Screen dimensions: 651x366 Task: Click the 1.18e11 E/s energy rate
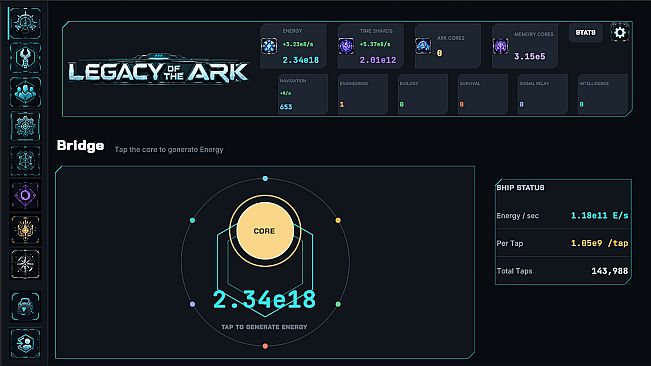[600, 215]
